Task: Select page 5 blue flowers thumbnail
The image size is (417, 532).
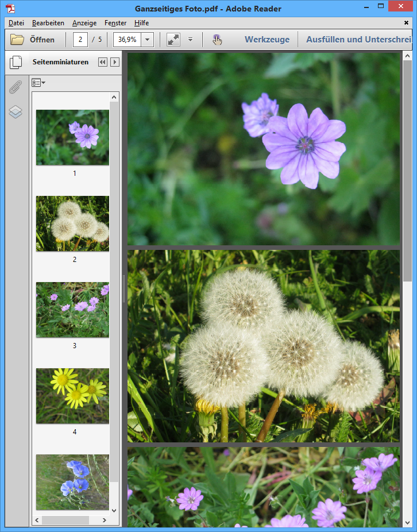Action: (x=72, y=482)
